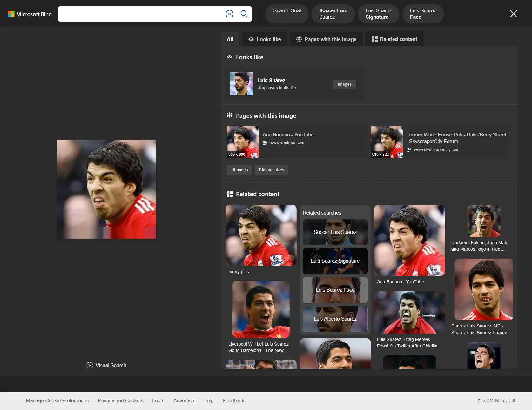The width and height of the screenshot is (532, 410).
Task: Close the visual search overlay with X
Action: 513,14
